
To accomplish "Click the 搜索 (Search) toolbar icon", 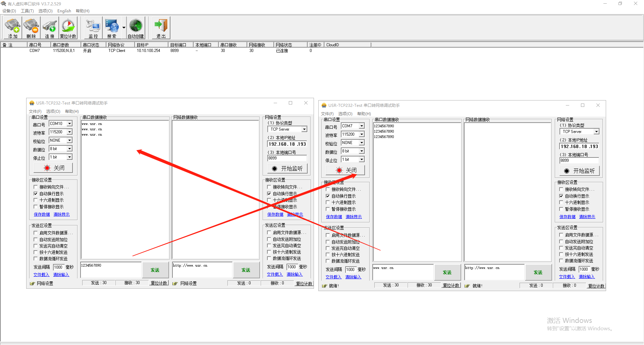I will [x=112, y=28].
